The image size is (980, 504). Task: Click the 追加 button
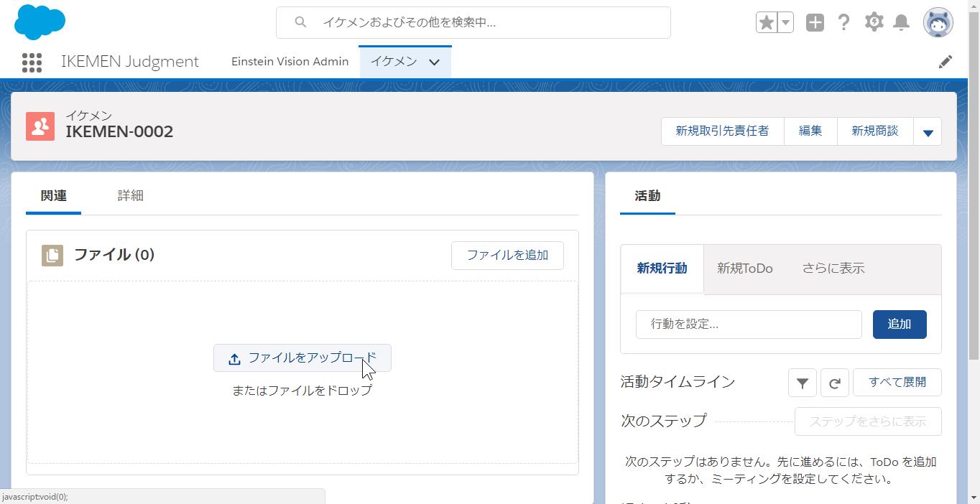[x=900, y=325]
